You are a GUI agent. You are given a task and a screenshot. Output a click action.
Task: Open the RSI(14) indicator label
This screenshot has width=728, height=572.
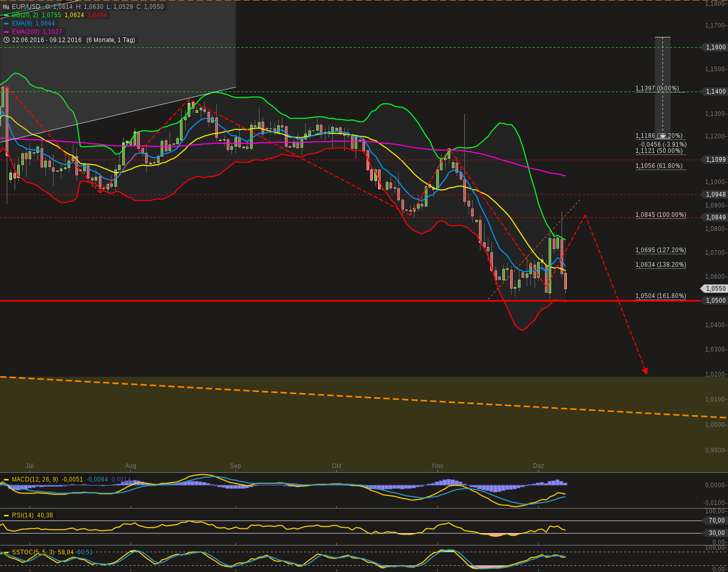[23, 515]
